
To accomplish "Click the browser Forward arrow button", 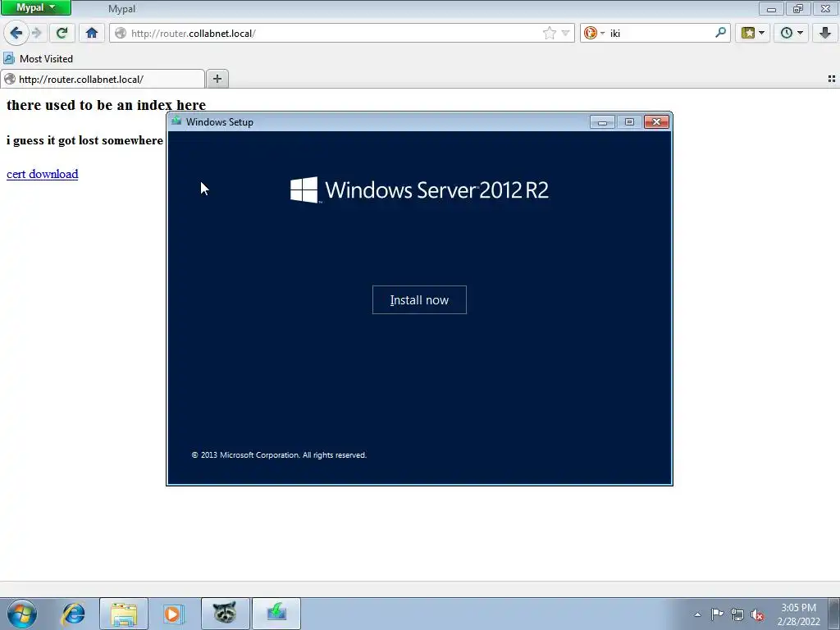I will tap(37, 33).
